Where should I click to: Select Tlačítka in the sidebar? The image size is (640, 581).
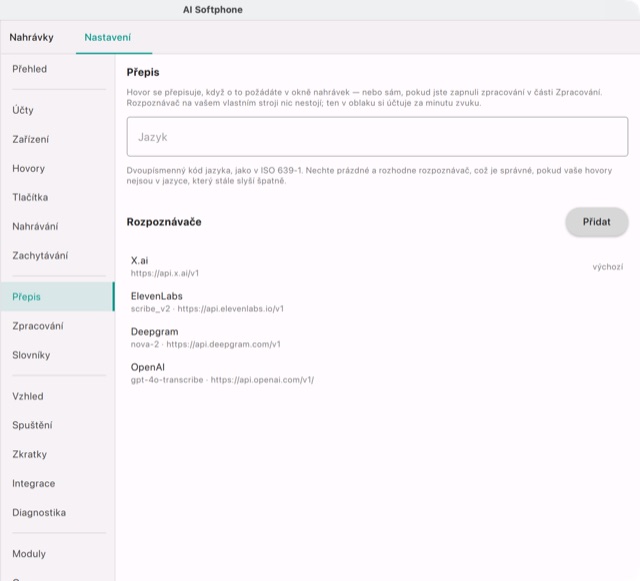pyautogui.click(x=57, y=197)
